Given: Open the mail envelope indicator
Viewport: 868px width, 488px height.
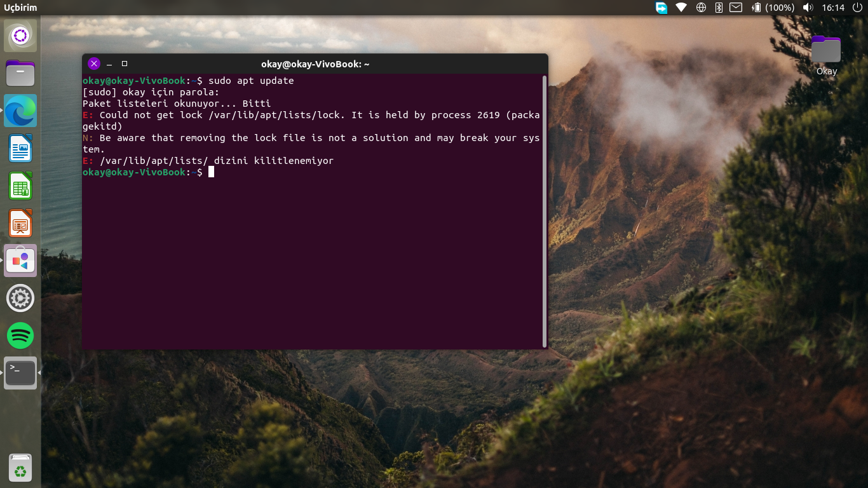Looking at the screenshot, I should pyautogui.click(x=736, y=8).
